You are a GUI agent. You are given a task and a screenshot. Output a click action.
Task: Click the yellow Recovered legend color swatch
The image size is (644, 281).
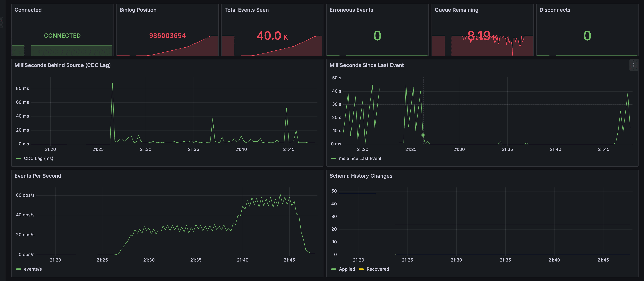coord(361,269)
